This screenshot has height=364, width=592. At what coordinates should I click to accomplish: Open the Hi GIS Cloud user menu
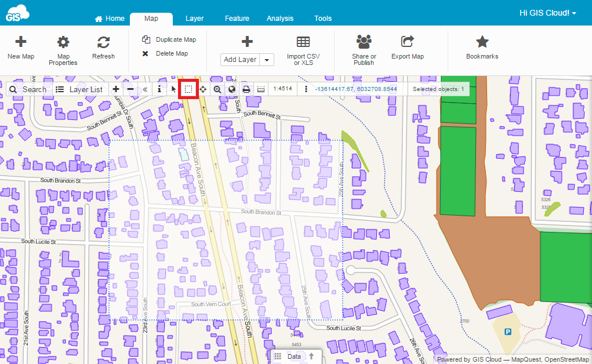coord(548,13)
